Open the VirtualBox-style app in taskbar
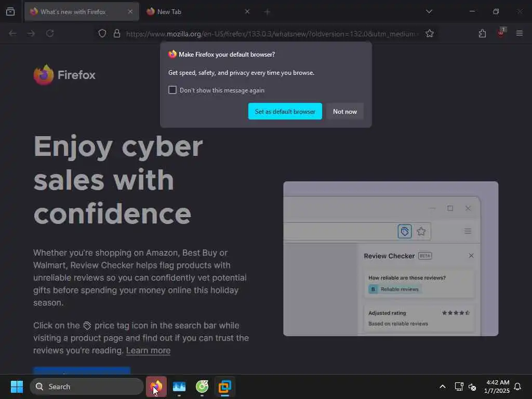The width and height of the screenshot is (532, 399). click(225, 387)
